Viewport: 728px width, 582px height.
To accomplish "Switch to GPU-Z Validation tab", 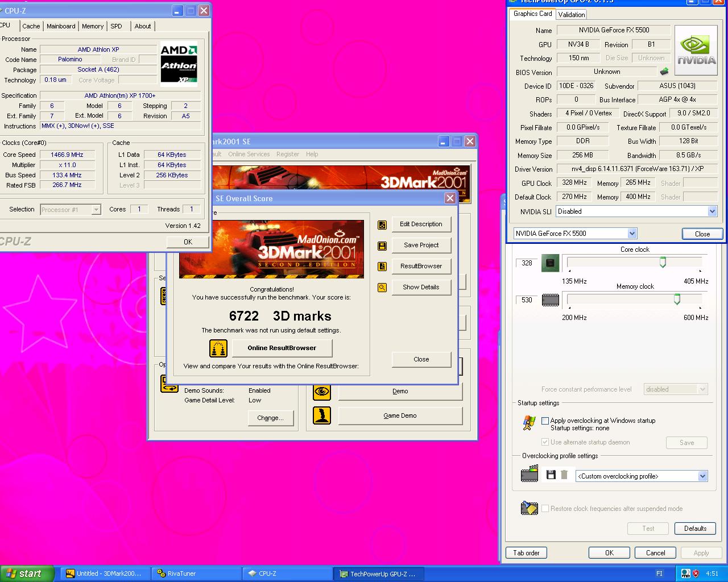I will coord(571,15).
